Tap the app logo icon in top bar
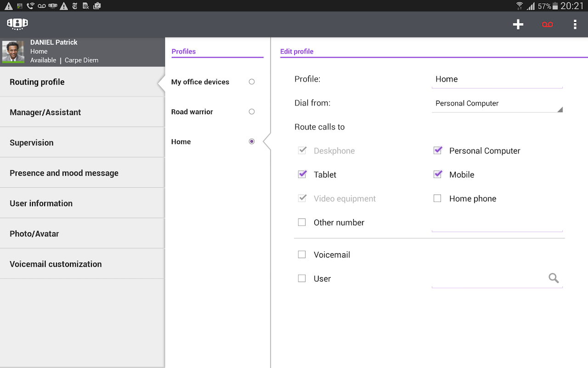The width and height of the screenshot is (588, 368). tap(17, 24)
